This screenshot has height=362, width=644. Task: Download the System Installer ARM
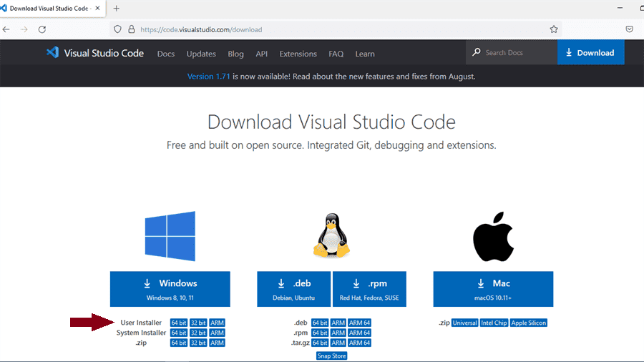click(x=218, y=333)
